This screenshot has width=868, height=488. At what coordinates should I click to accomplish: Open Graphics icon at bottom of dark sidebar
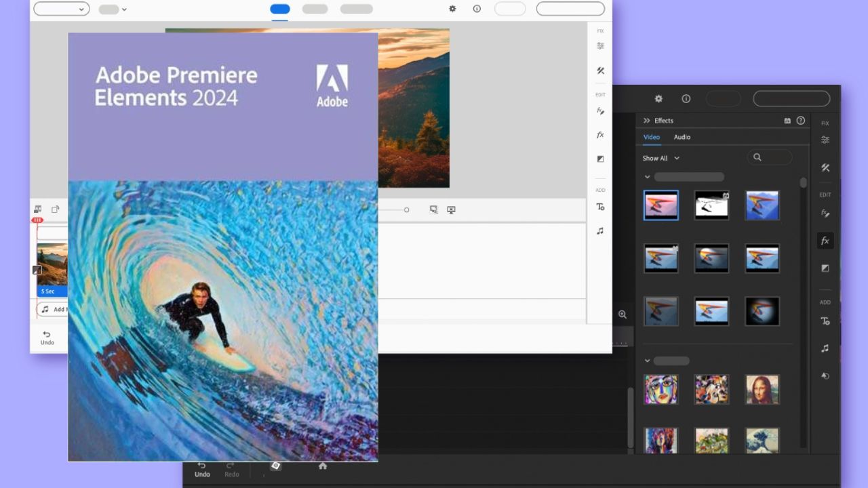click(x=825, y=375)
